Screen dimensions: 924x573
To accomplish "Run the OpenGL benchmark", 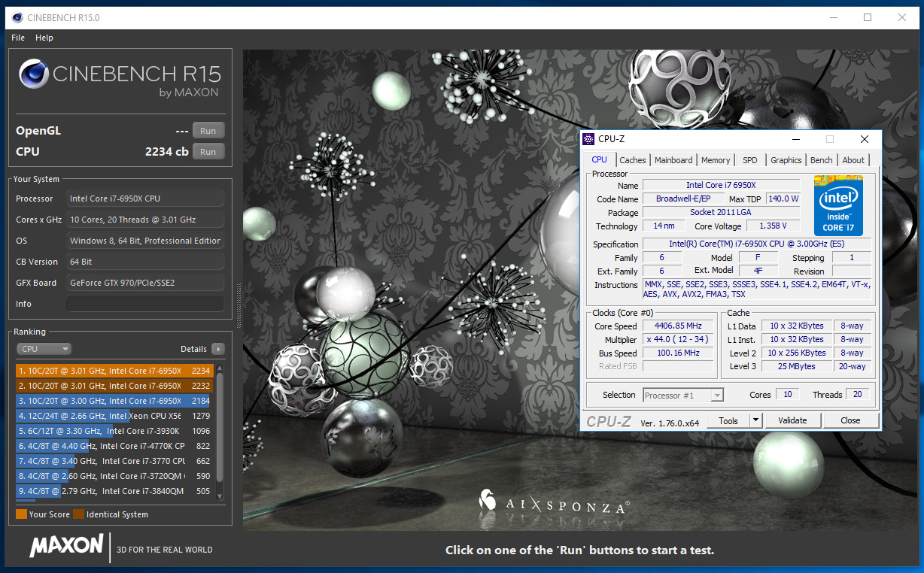I will [x=208, y=131].
